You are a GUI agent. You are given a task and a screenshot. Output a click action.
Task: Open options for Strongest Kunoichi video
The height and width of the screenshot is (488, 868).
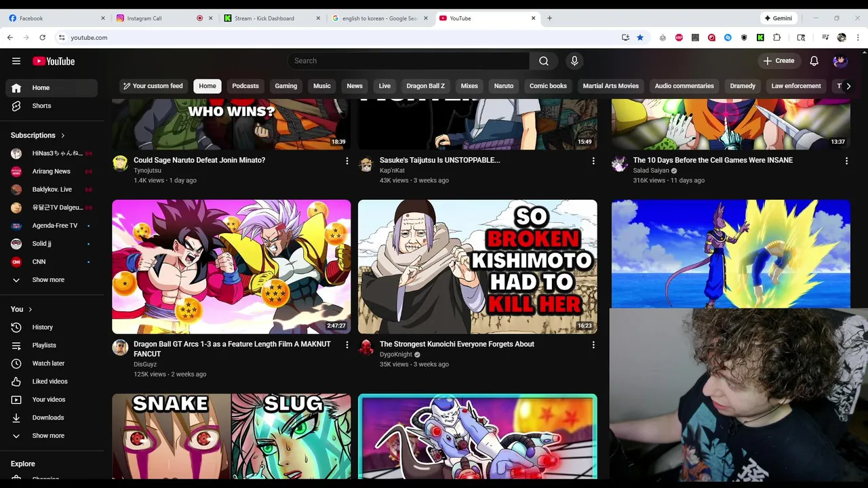pos(593,345)
